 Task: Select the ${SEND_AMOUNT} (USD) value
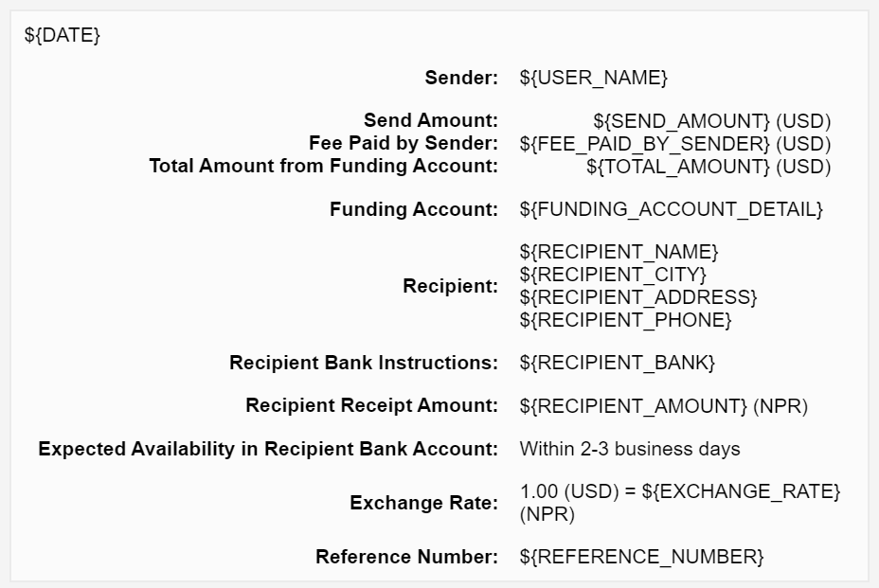point(711,121)
